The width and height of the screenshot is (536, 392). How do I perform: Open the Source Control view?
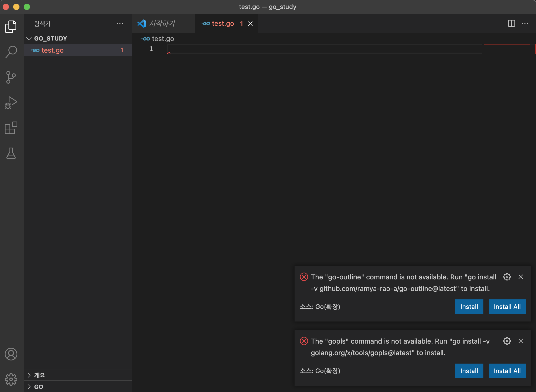click(x=11, y=77)
